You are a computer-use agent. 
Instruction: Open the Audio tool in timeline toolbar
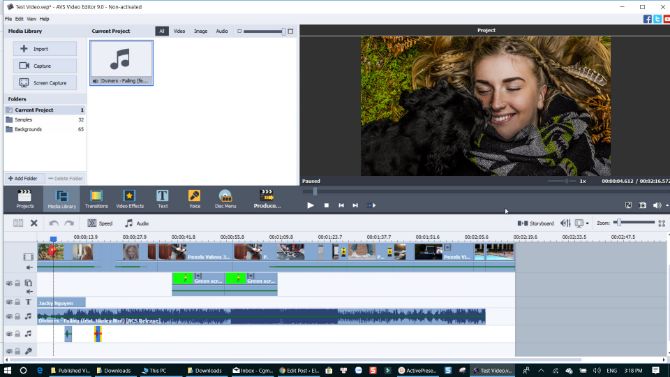136,223
